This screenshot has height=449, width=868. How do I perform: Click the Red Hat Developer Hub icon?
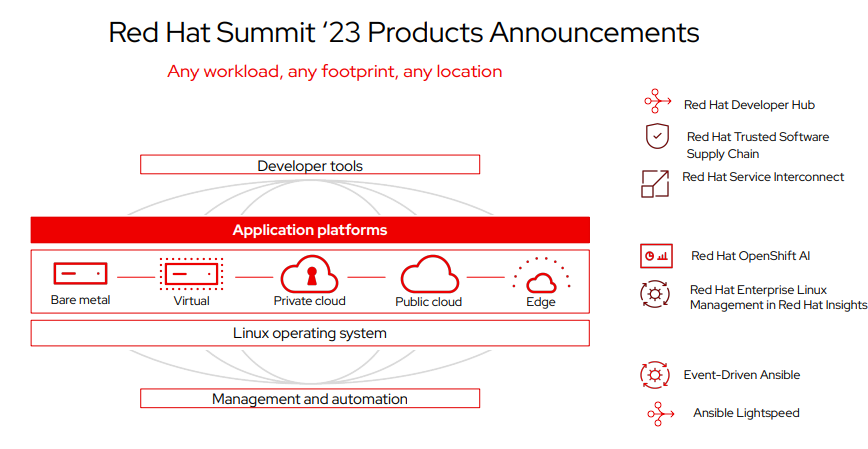tap(657, 102)
